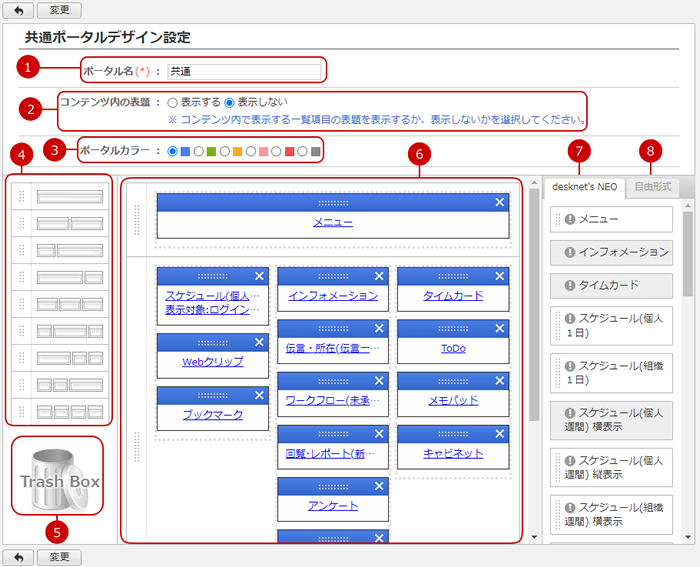Select the orange portal color radio
Viewport: 700px width, 567px height.
click(225, 151)
